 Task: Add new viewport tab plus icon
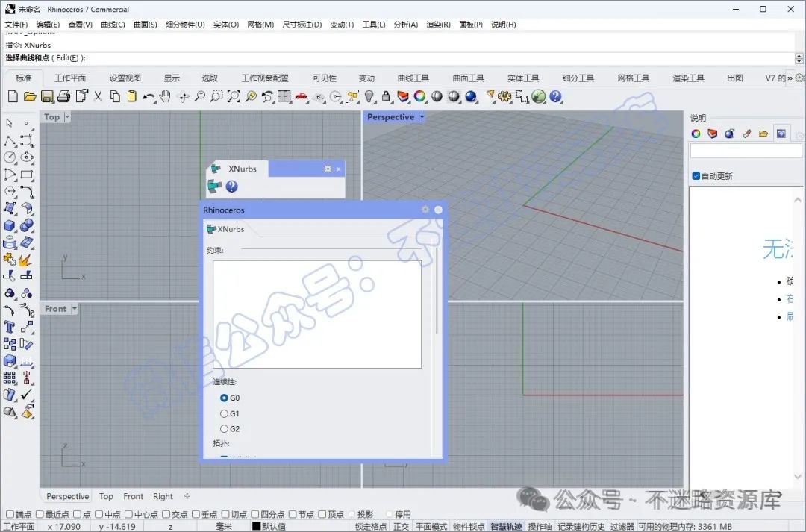tap(187, 496)
